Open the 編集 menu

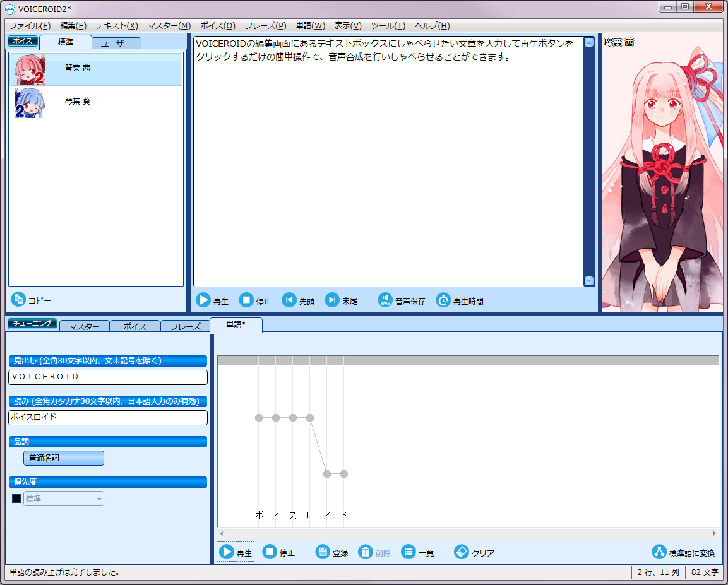click(x=73, y=25)
